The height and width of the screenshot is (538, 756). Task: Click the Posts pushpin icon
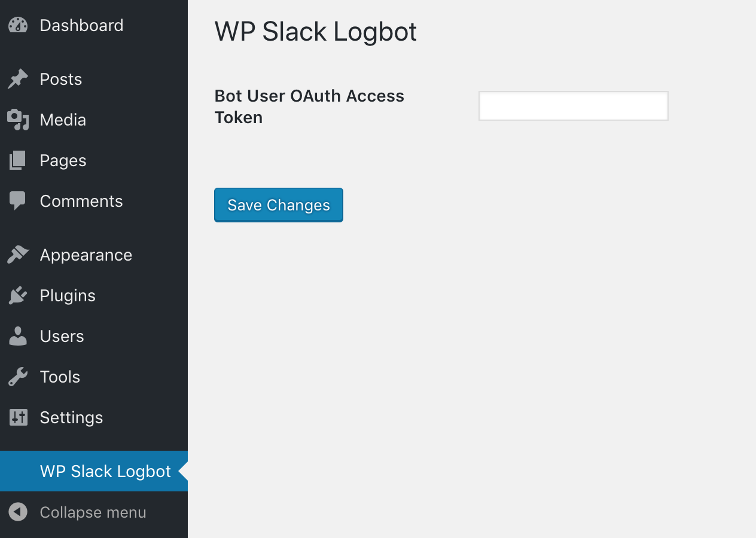[18, 79]
